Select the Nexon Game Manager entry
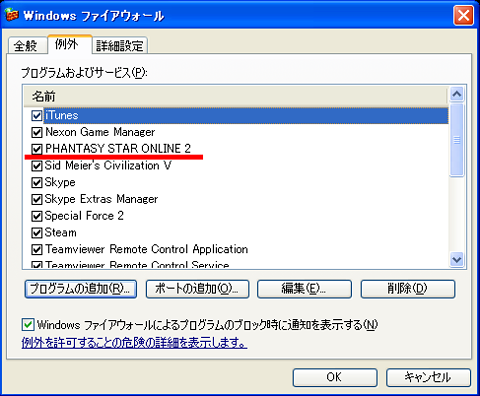This screenshot has width=480, height=396. (100, 132)
